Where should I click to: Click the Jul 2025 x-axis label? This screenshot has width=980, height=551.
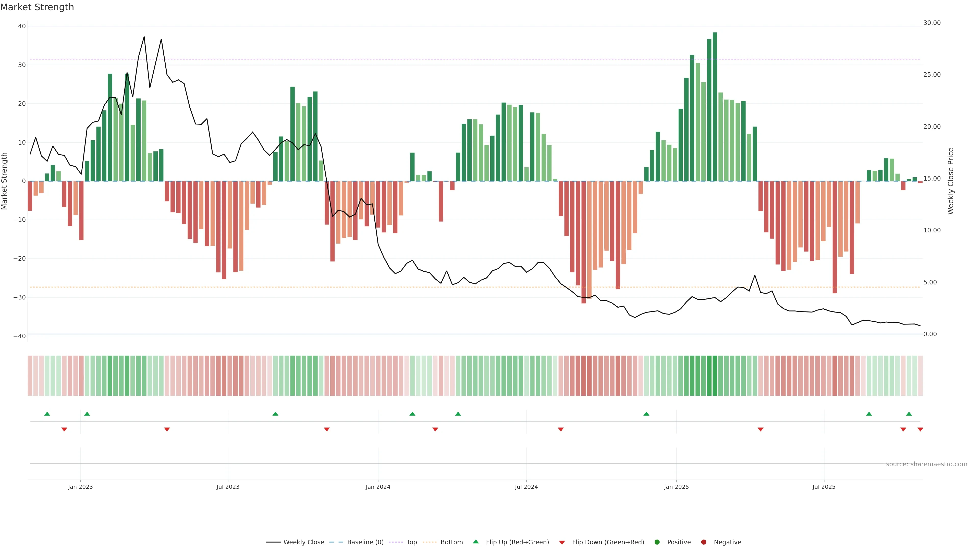(x=824, y=487)
